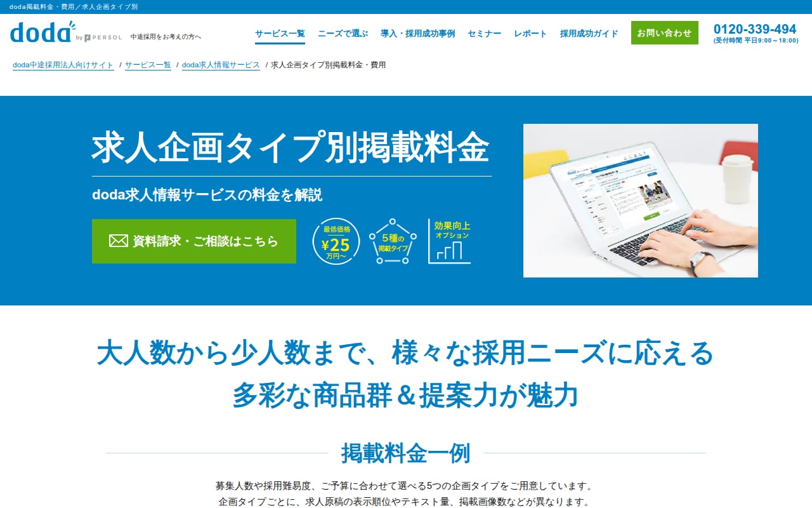Viewport: 812px width, 508px height.
Task: Click the PERSOL brand mark
Action: click(103, 37)
